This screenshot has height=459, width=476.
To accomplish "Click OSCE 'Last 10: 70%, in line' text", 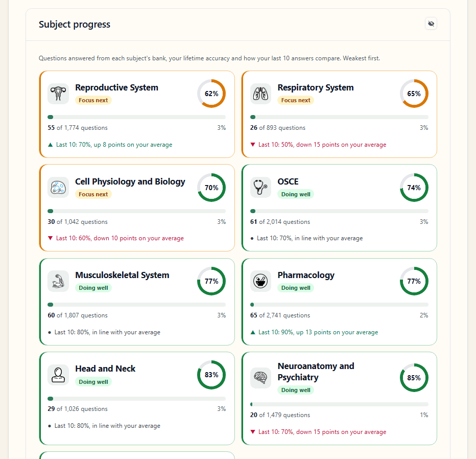I will pyautogui.click(x=310, y=238).
